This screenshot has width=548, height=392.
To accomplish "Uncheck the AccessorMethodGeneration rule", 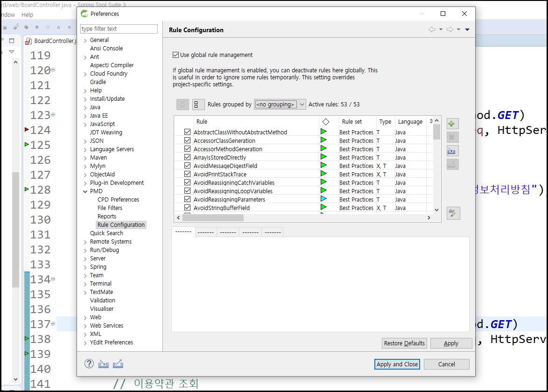I will click(x=187, y=149).
